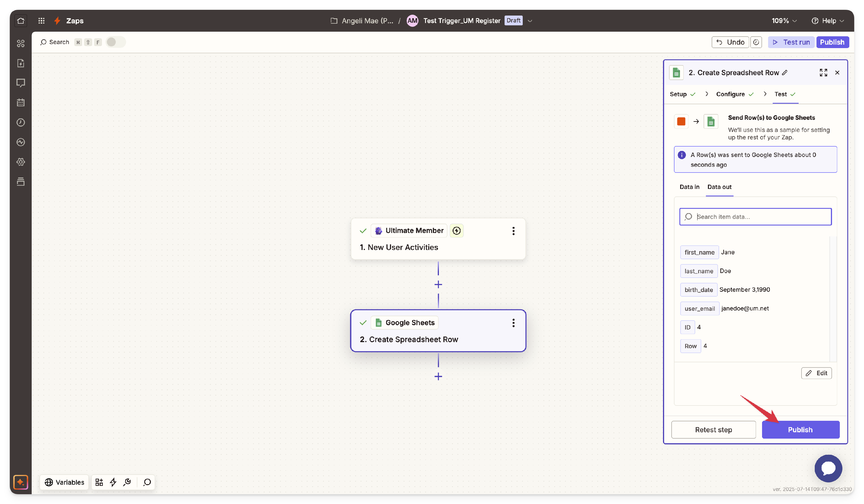Viewport: 864px width, 504px height.
Task: Click the canvas Search box
Action: (55, 42)
